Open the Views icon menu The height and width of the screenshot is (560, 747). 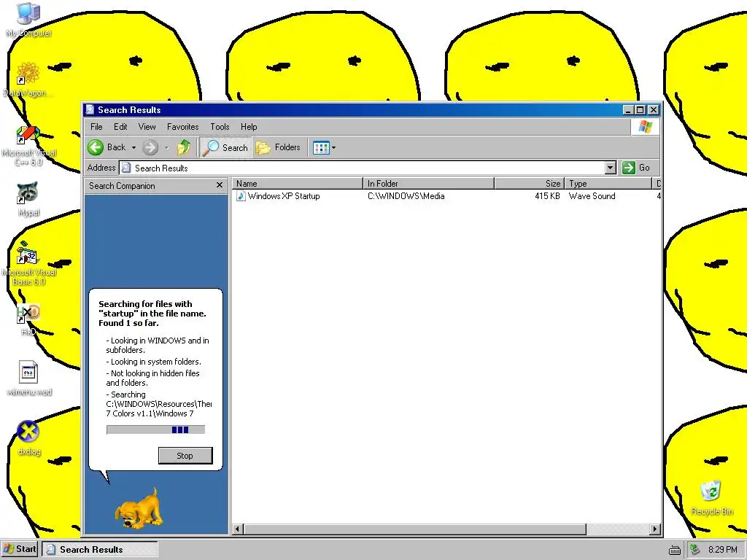click(x=324, y=147)
